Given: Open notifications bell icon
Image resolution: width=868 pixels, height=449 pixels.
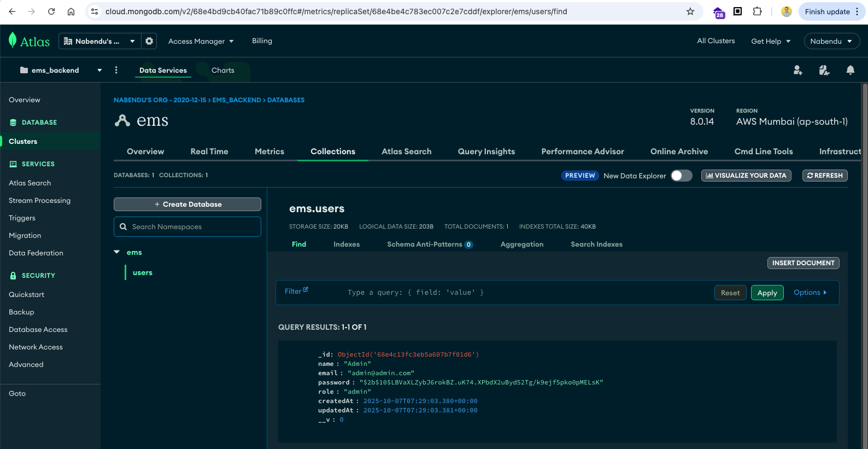Looking at the screenshot, I should click(x=851, y=70).
